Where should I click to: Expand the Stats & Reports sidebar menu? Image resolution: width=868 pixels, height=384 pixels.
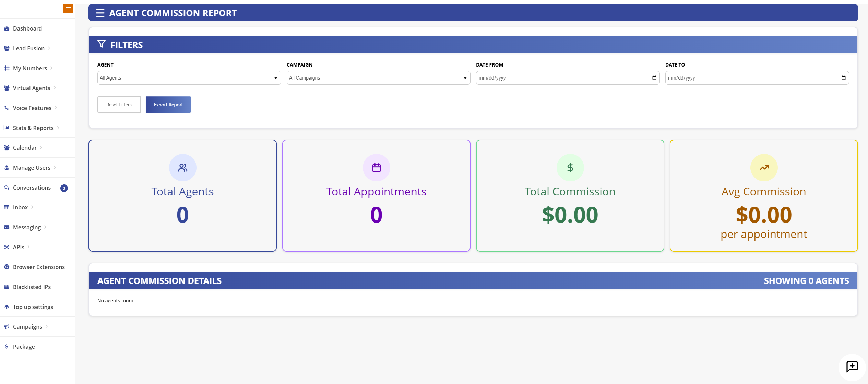33,128
